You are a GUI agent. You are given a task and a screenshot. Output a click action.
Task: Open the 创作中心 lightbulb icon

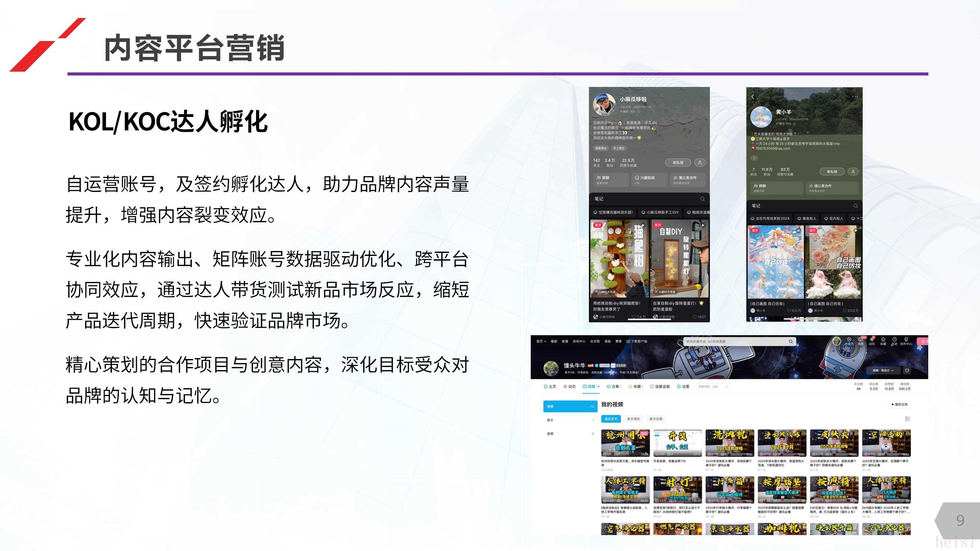click(906, 339)
